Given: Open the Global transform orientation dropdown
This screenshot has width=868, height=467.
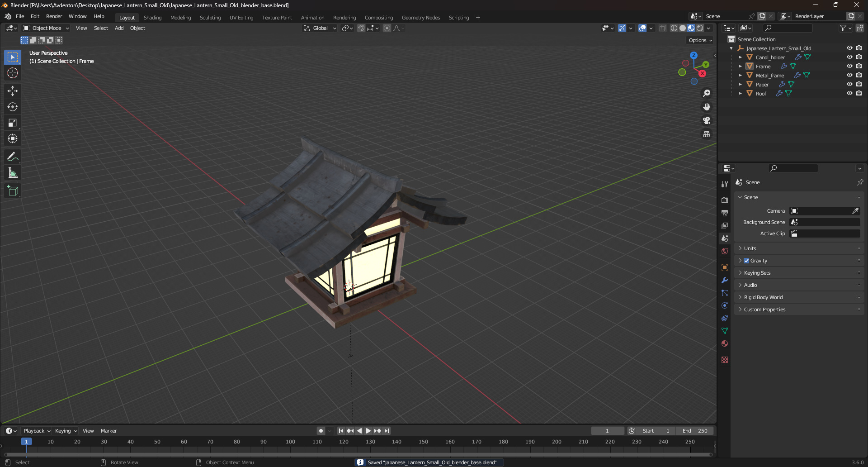Looking at the screenshot, I should coord(320,28).
